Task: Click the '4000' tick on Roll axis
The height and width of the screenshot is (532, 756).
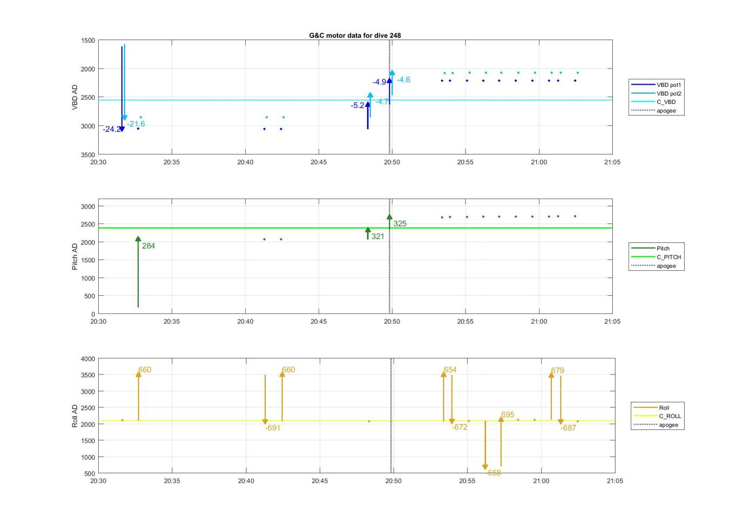Action: point(87,359)
